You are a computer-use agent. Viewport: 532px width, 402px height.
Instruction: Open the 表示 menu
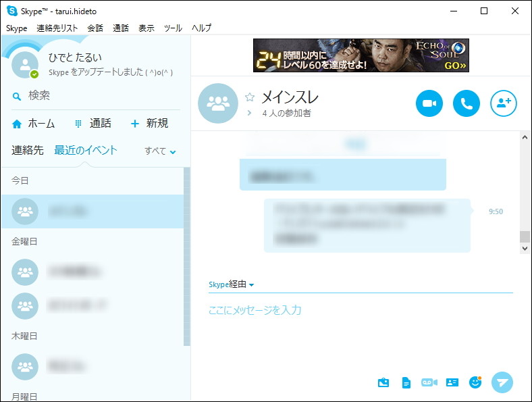(x=147, y=28)
